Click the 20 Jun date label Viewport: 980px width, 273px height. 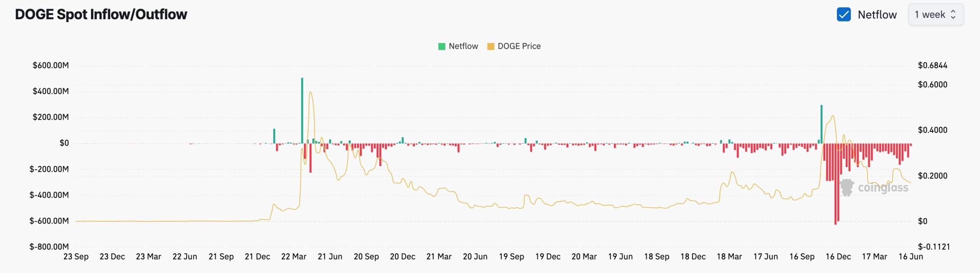475,257
